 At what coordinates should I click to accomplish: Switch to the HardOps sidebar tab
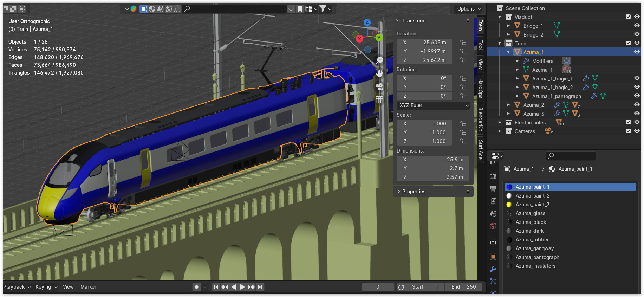(480, 88)
